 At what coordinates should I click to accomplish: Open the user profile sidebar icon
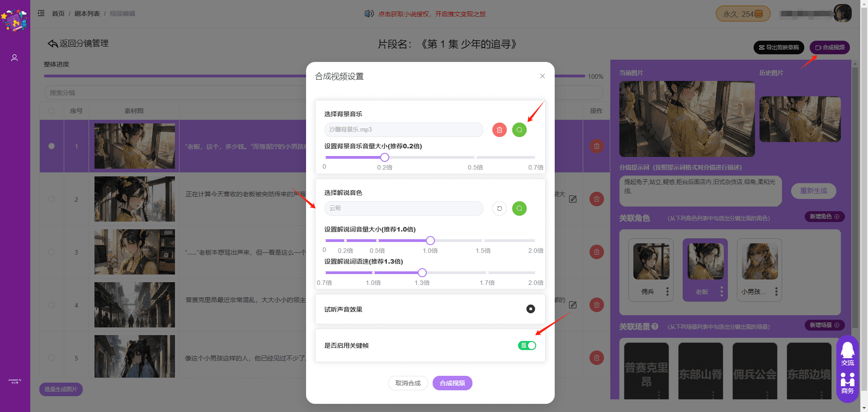click(14, 58)
